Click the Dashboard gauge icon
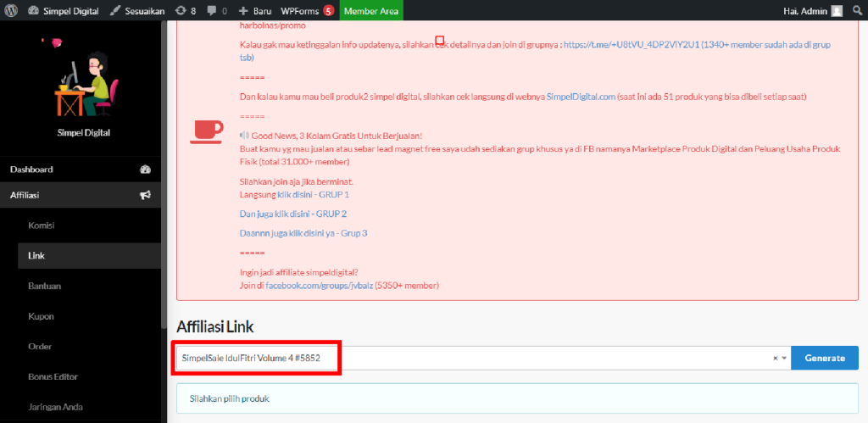 (x=146, y=170)
